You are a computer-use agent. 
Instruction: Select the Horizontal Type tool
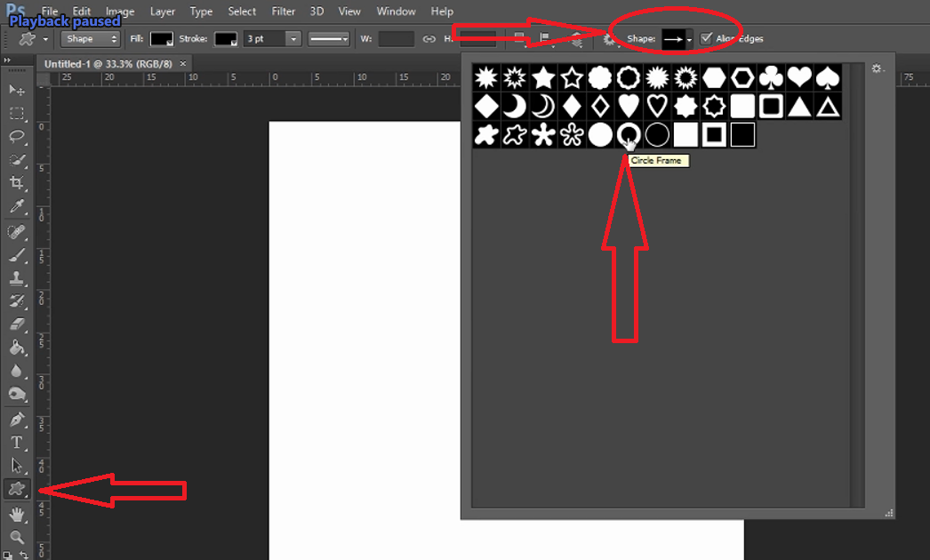click(x=15, y=442)
